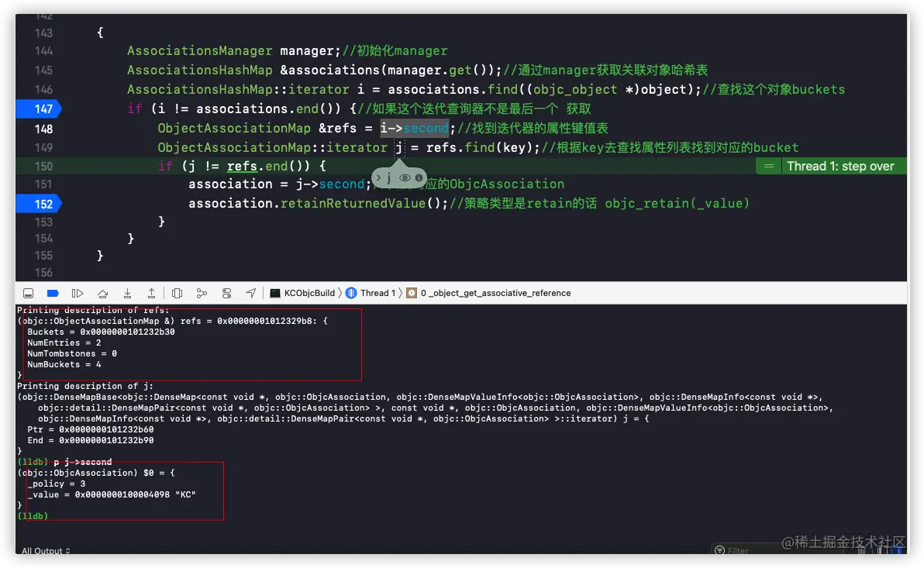Click the step over debug icon

coord(102,293)
